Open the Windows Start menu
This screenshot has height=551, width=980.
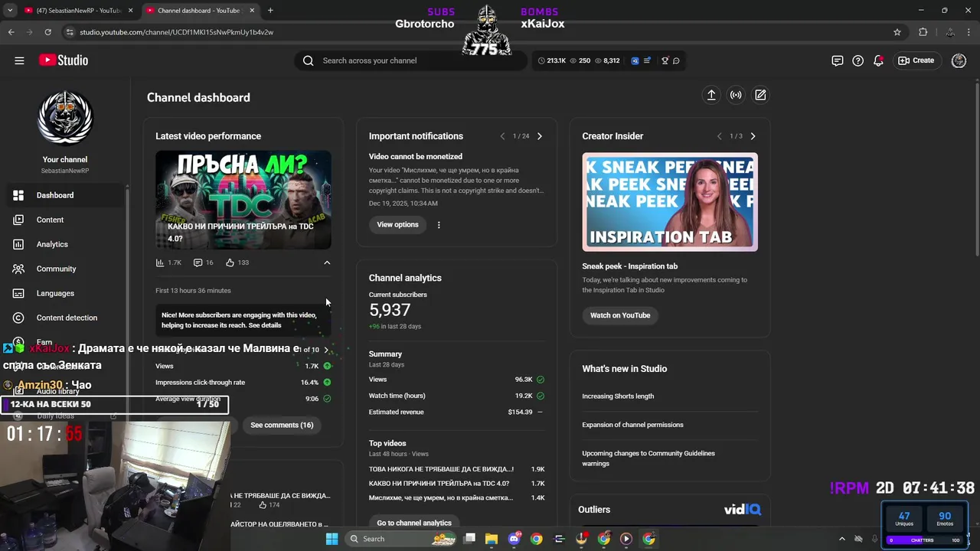[x=332, y=539]
